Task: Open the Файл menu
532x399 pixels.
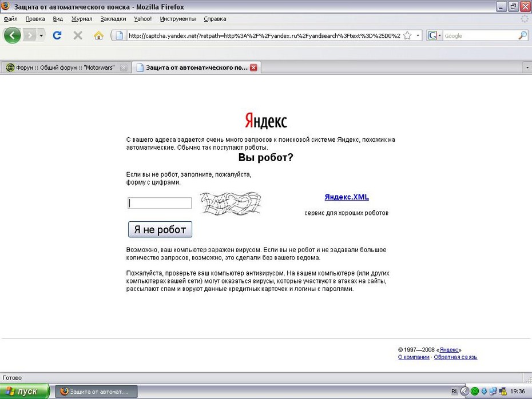Action: (x=10, y=19)
